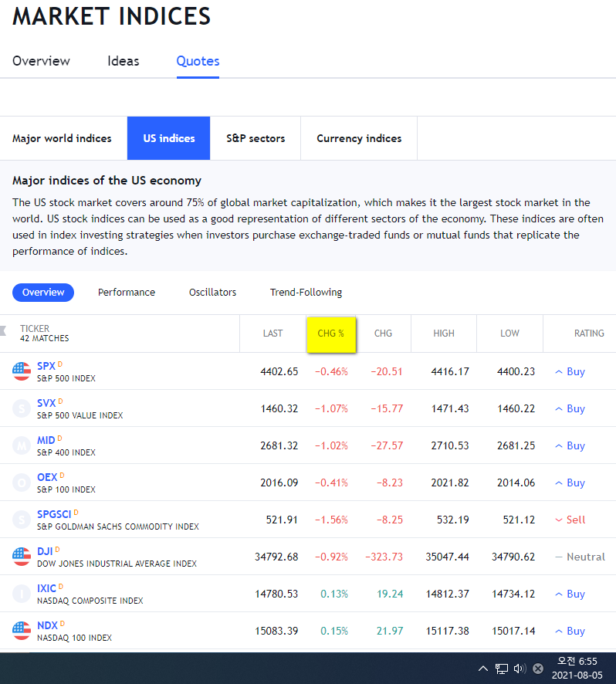Open the SVX ticker link
This screenshot has height=684, width=616.
pos(46,403)
